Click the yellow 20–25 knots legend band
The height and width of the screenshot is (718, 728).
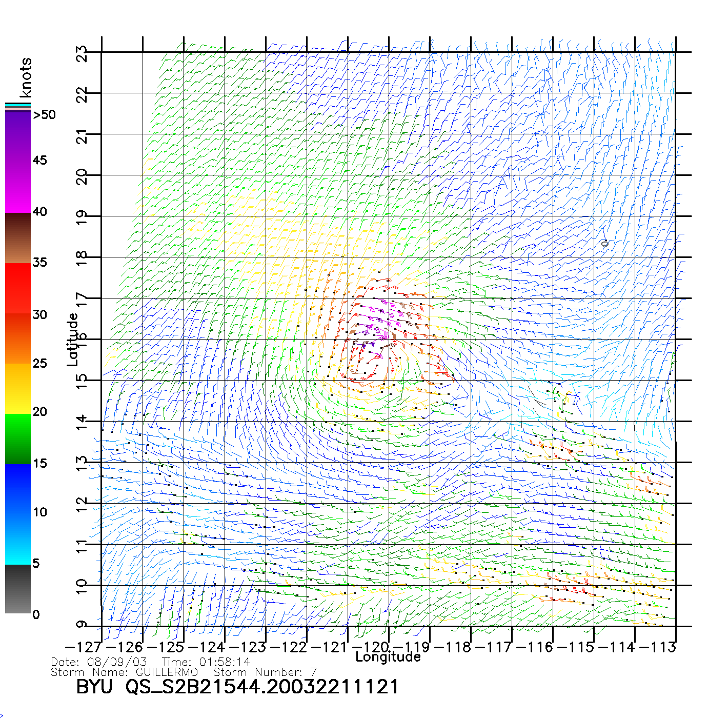(18, 388)
